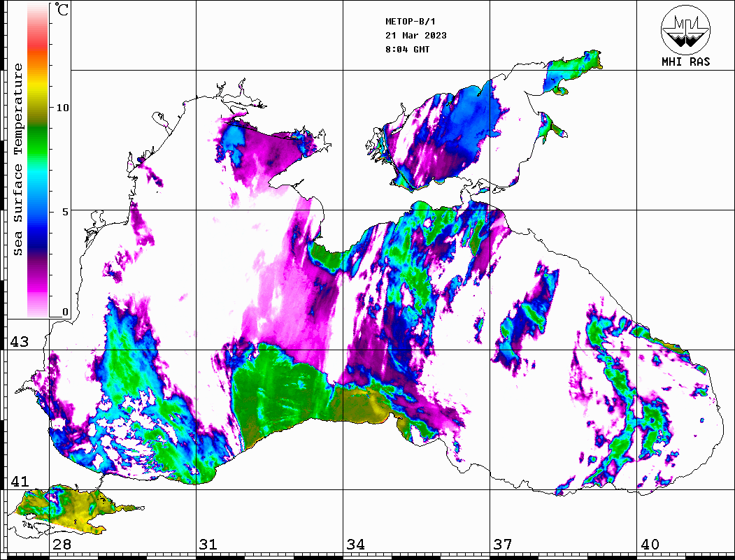Select the 'METOP-B/1' satellite label

410,22
